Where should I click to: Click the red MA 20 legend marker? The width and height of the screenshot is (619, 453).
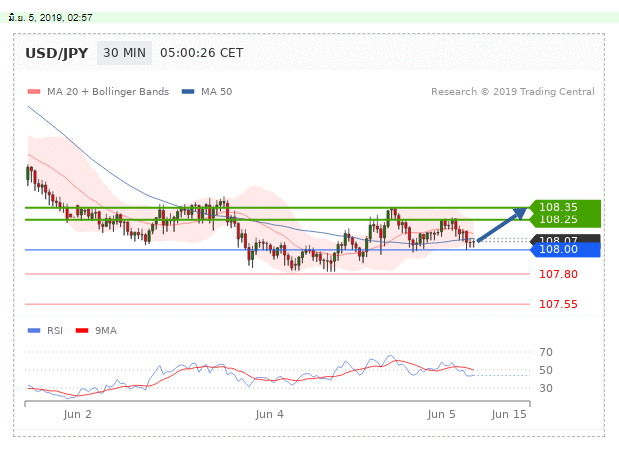pos(33,92)
